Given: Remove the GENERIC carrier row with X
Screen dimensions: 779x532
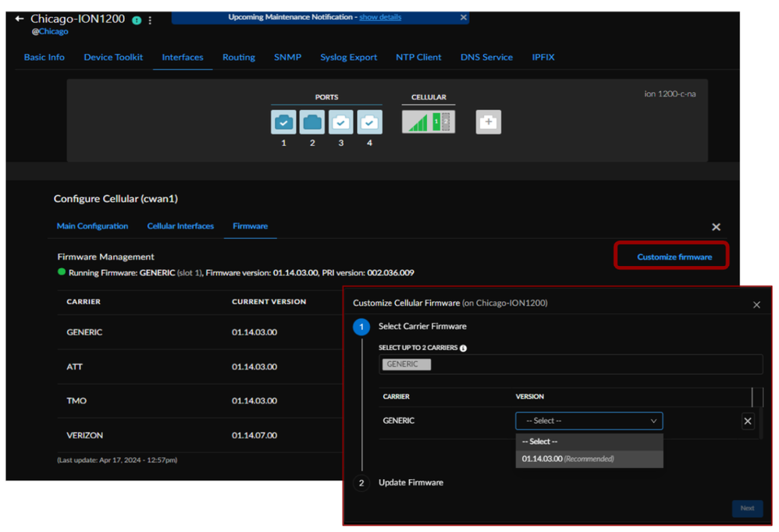Looking at the screenshot, I should (x=747, y=421).
